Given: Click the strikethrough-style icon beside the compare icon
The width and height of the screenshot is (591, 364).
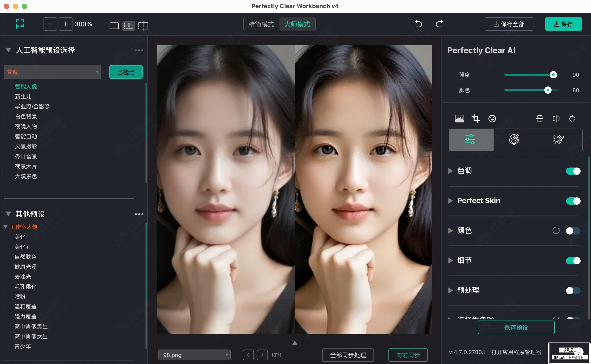Looking at the screenshot, I should tap(540, 119).
